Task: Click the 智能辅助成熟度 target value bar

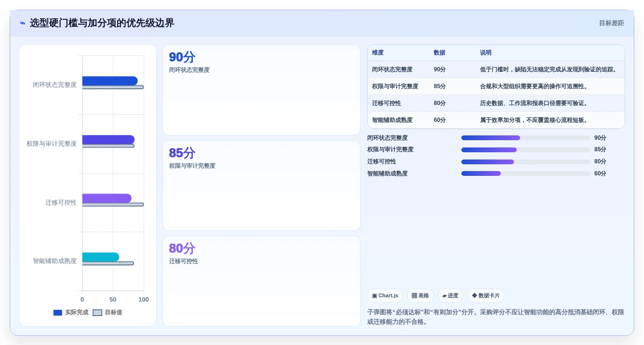Action: 108,263
